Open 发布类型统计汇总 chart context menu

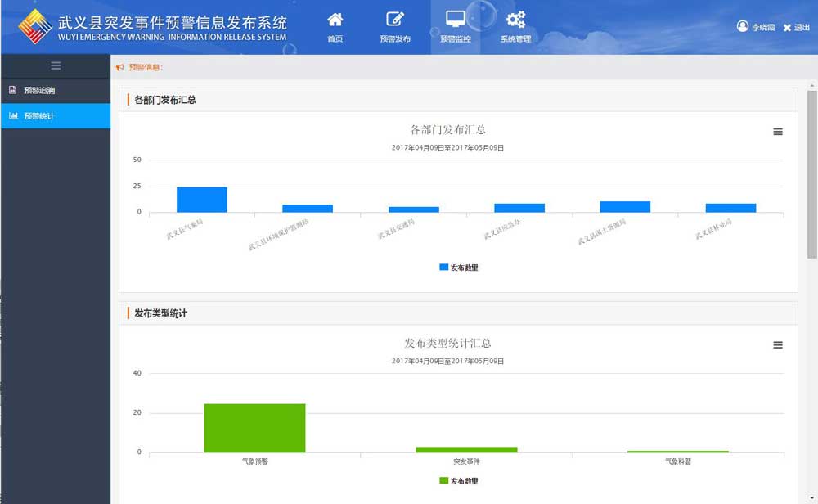[778, 345]
